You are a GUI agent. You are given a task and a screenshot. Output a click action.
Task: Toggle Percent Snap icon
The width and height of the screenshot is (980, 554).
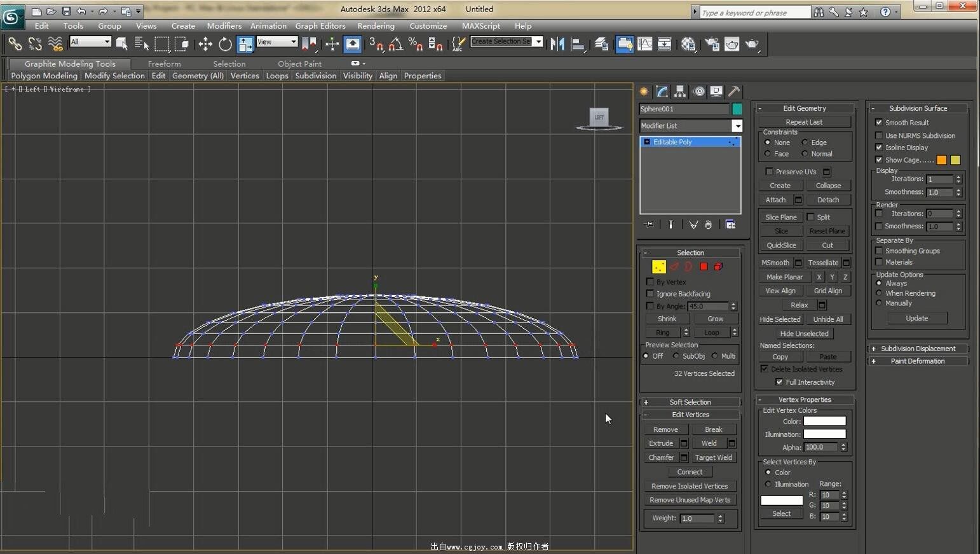click(416, 44)
